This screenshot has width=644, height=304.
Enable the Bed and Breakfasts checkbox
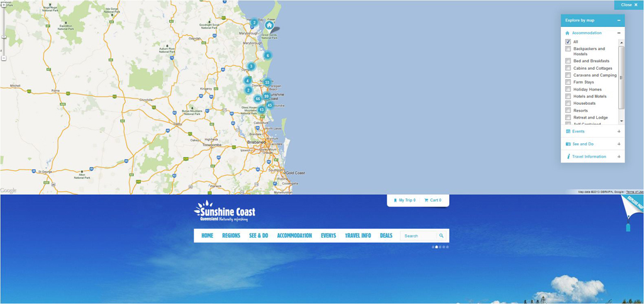[568, 61]
